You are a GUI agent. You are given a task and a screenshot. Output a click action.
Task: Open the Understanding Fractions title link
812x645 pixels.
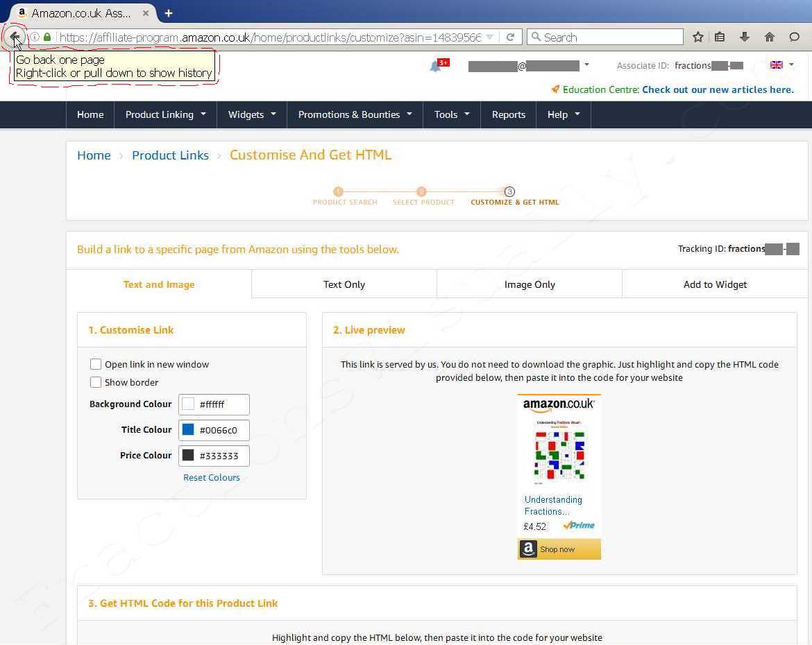click(x=553, y=505)
